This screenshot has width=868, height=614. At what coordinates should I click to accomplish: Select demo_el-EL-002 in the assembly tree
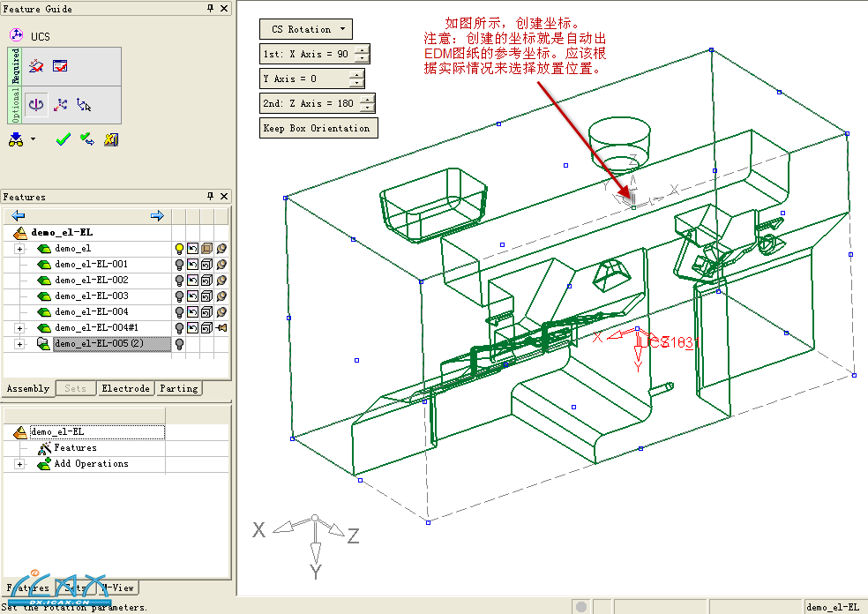pyautogui.click(x=91, y=281)
